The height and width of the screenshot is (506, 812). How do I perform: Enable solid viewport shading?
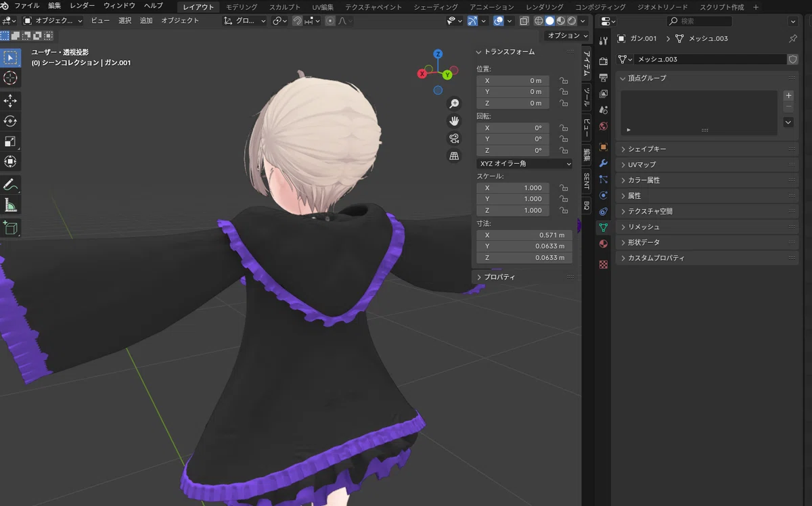550,21
